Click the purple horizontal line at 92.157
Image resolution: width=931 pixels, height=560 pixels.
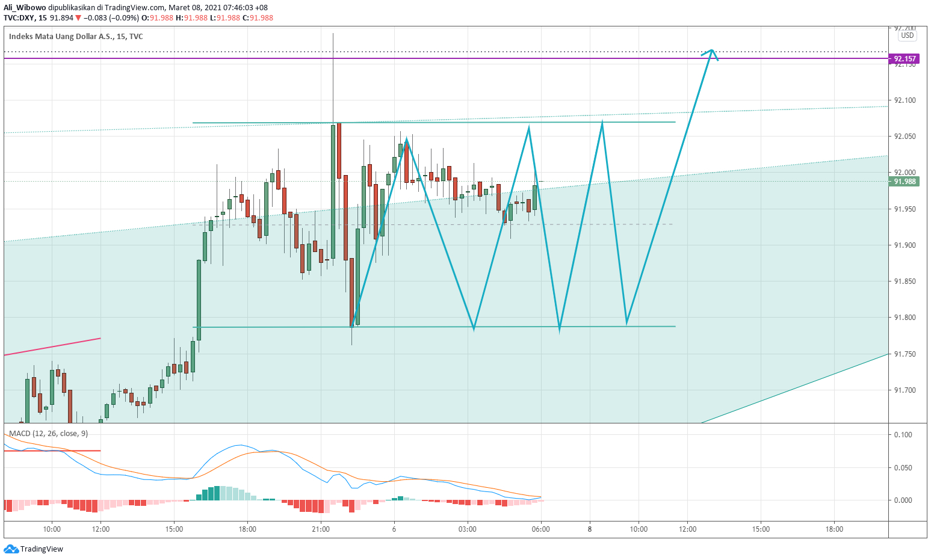[445, 58]
